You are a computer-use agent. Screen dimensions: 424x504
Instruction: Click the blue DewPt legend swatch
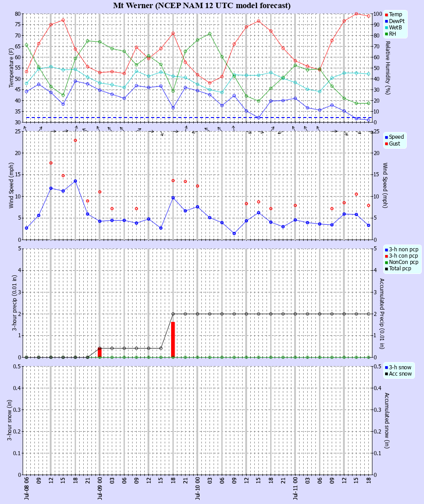(x=386, y=21)
